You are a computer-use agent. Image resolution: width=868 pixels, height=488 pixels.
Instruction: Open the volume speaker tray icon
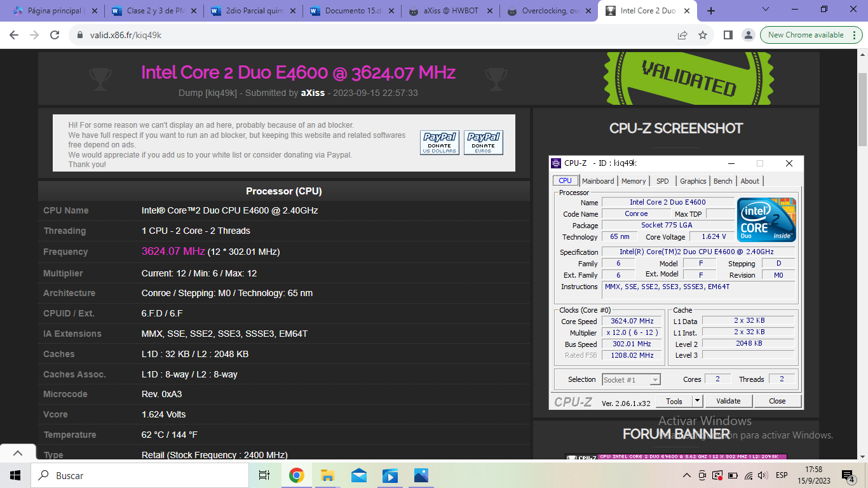pos(763,475)
